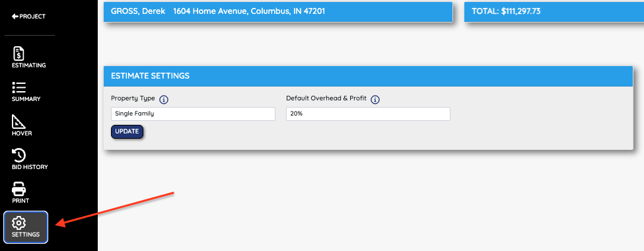
Task: View the Bid History icon
Action: click(x=19, y=155)
